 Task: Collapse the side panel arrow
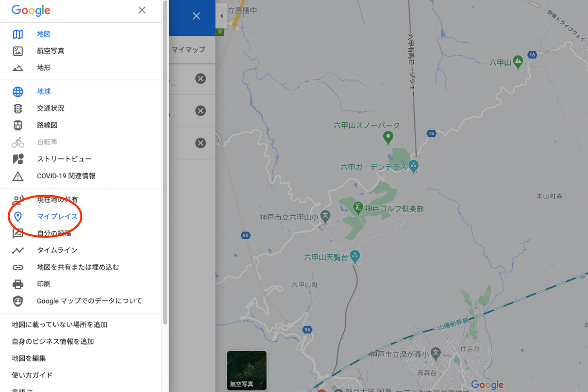coord(221,16)
